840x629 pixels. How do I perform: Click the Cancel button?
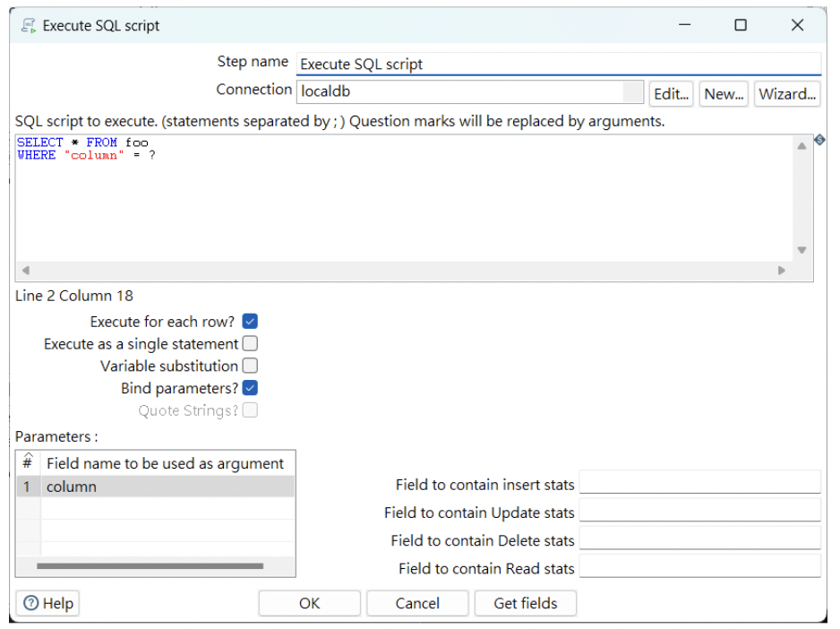click(x=417, y=603)
